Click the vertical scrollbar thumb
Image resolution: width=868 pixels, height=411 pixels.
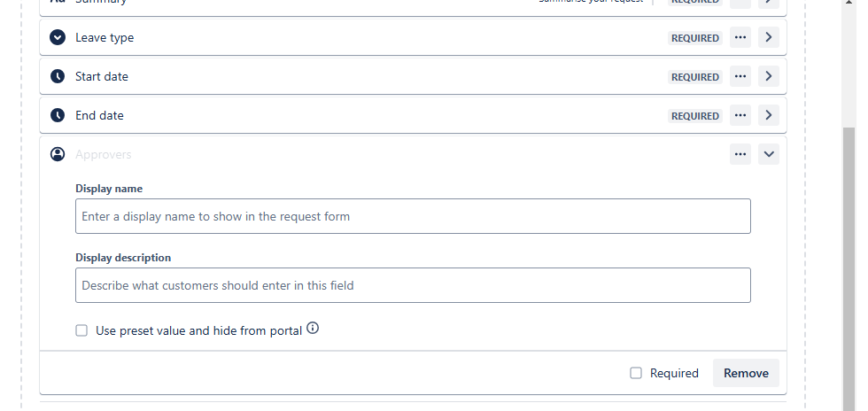coord(849,268)
